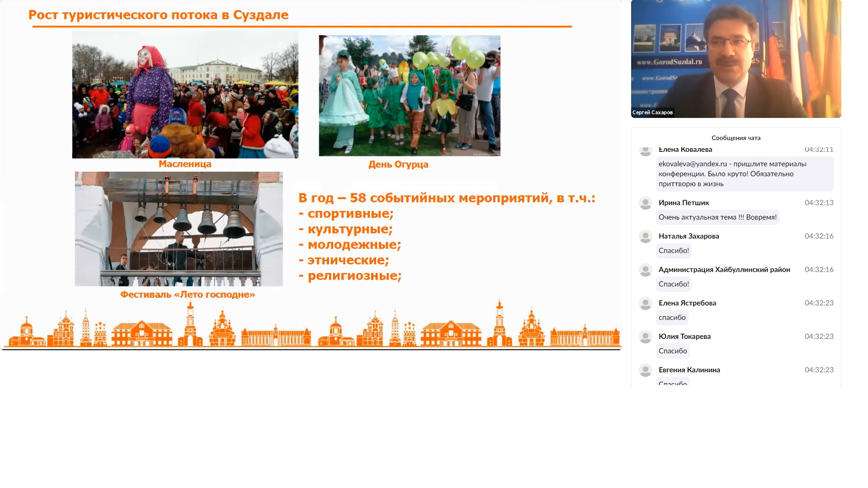Viewport: 868px width, 488px height.
Task: Click Елена Ястребова's avatar icon
Action: click(646, 304)
